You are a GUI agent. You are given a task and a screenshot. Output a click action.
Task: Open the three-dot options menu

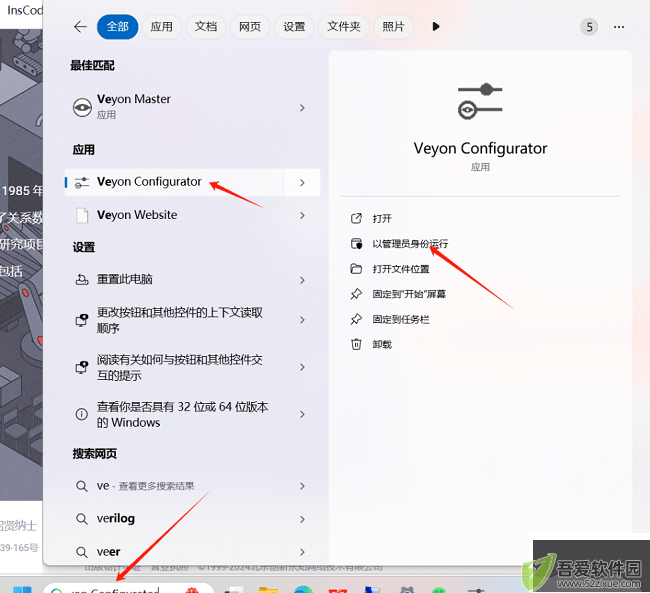619,27
